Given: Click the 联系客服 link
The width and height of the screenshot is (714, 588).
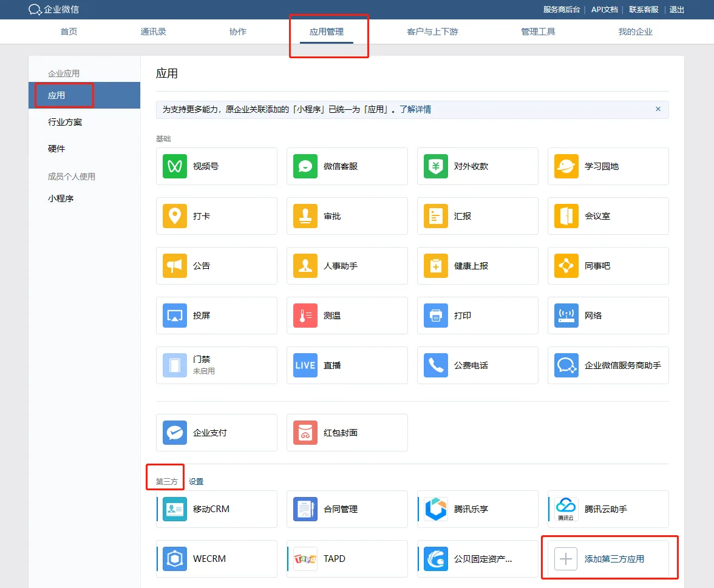Looking at the screenshot, I should [644, 10].
